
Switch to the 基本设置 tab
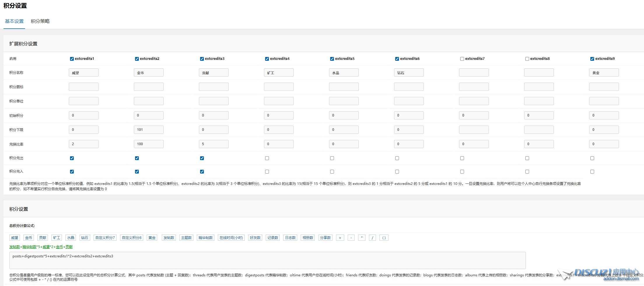pos(14,21)
